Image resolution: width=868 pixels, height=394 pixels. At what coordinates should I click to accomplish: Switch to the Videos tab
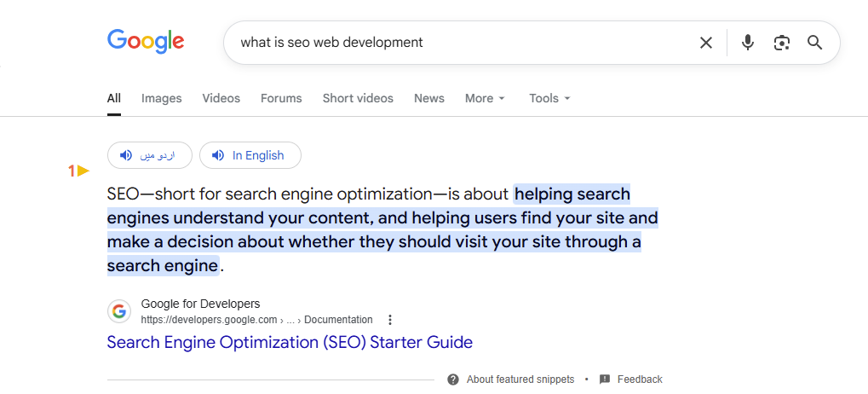pyautogui.click(x=221, y=99)
